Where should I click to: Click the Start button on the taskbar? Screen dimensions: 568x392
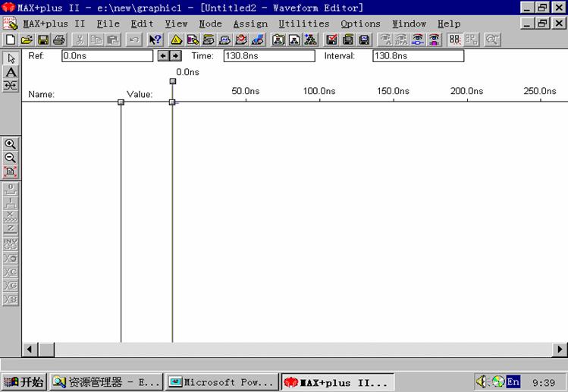pyautogui.click(x=24, y=382)
